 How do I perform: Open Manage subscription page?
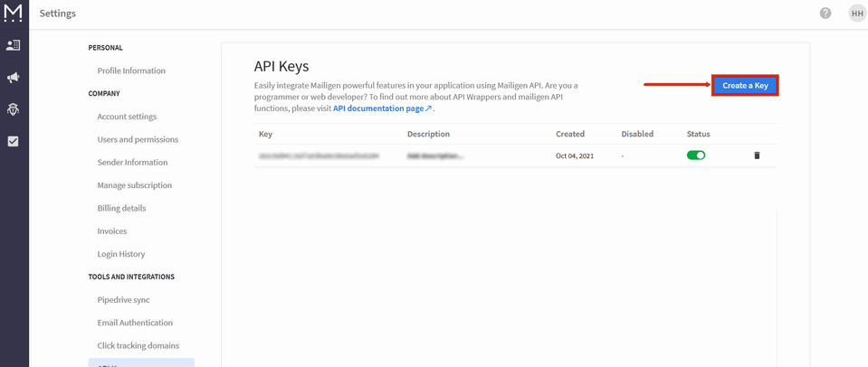point(135,185)
